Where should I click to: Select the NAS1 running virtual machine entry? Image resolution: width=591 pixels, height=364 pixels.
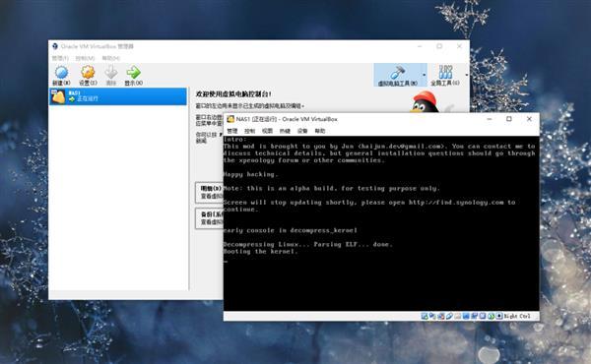pos(118,96)
